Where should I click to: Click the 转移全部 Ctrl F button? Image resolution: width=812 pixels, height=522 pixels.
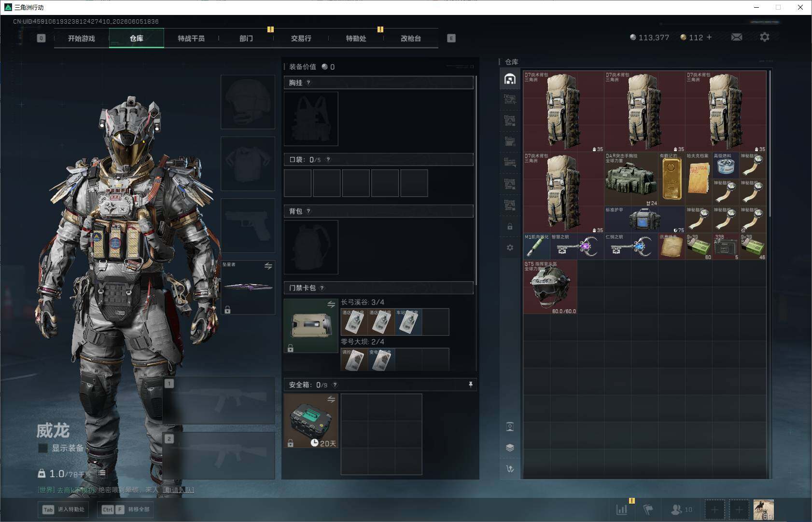pos(126,509)
